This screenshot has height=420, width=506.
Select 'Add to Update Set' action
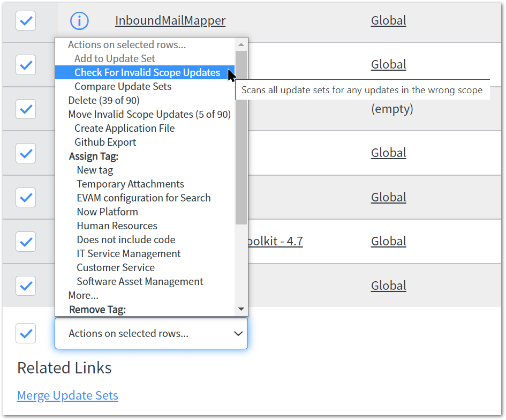pos(115,58)
